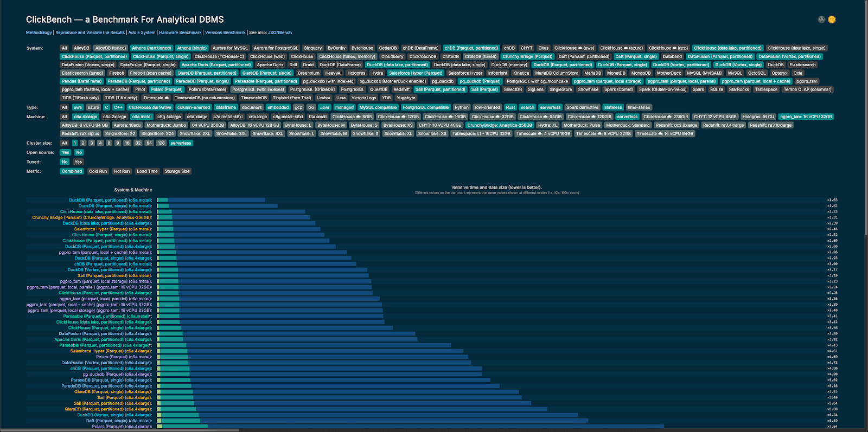Switch to dark theme via moon icon

pos(821,20)
